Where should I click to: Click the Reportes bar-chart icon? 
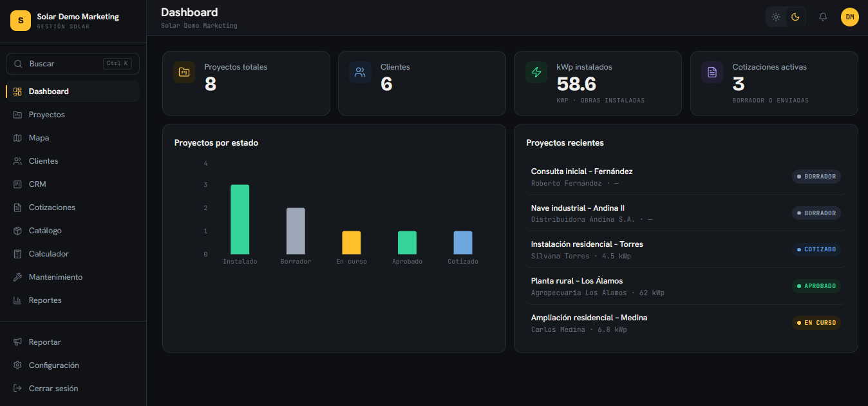(x=17, y=300)
